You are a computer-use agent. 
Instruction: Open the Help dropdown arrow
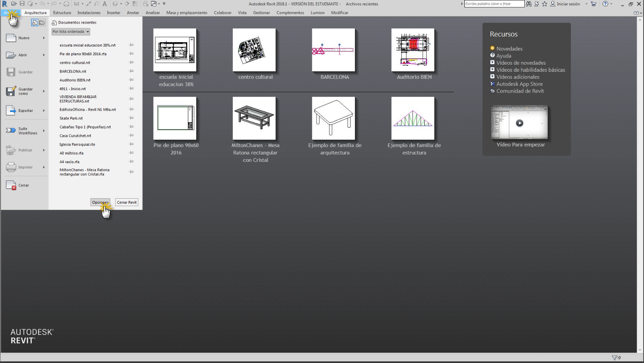tap(611, 4)
